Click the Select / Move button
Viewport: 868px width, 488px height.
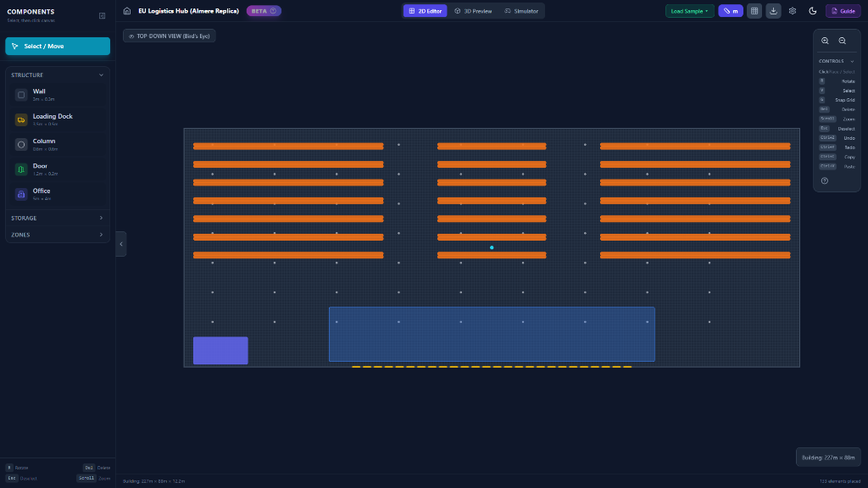coord(57,46)
